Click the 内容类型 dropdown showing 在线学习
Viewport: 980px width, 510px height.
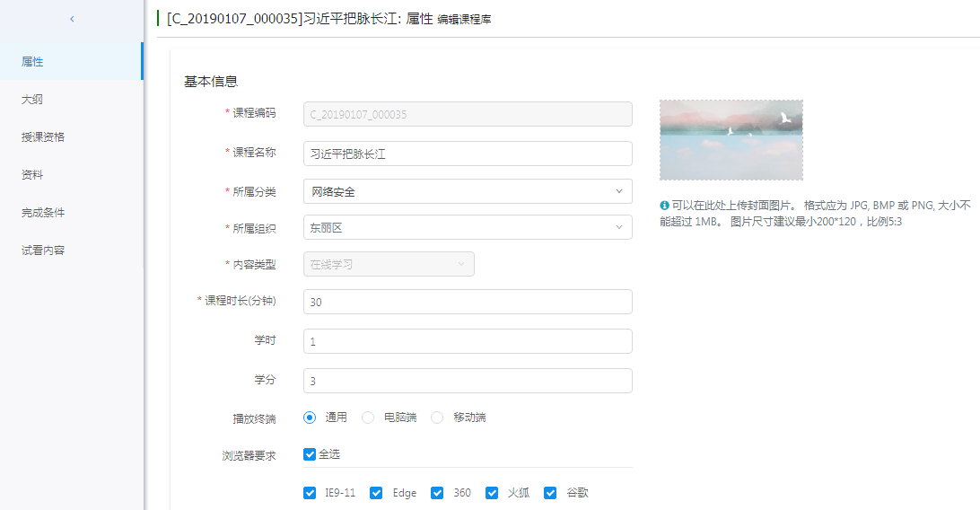click(x=388, y=264)
